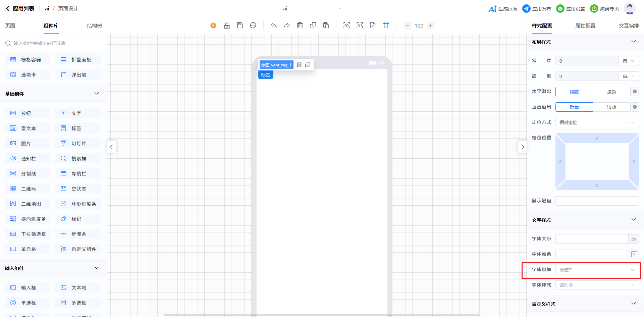The image size is (644, 317).
Task: Set horizontal overflow (水平溢出) to 滚动
Action: (611, 92)
